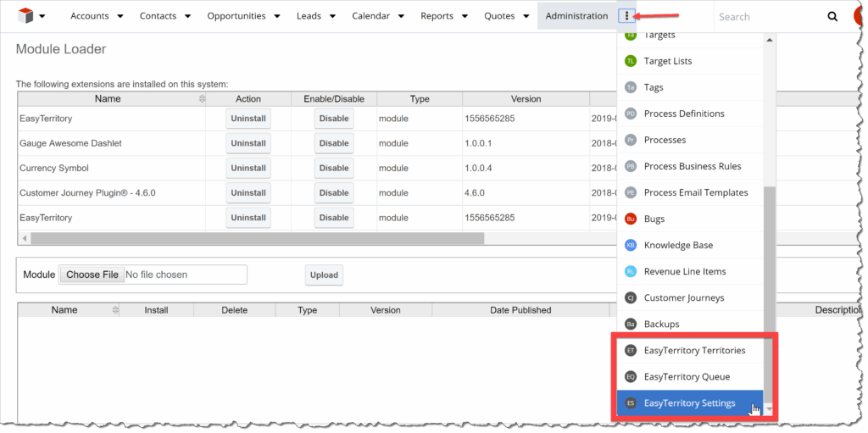Image resolution: width=868 pixels, height=433 pixels.
Task: Select EasyTerritory Settings from the menu
Action: click(x=689, y=403)
